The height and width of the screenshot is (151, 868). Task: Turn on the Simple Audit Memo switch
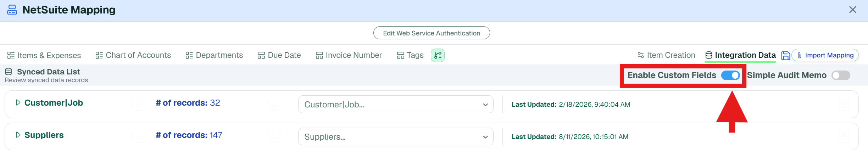pos(841,75)
